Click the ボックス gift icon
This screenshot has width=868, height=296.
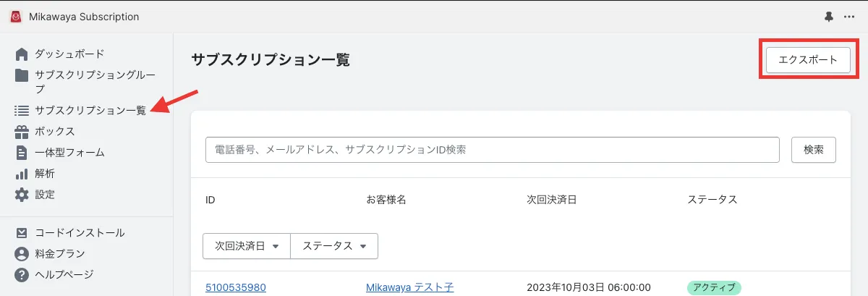(22, 132)
